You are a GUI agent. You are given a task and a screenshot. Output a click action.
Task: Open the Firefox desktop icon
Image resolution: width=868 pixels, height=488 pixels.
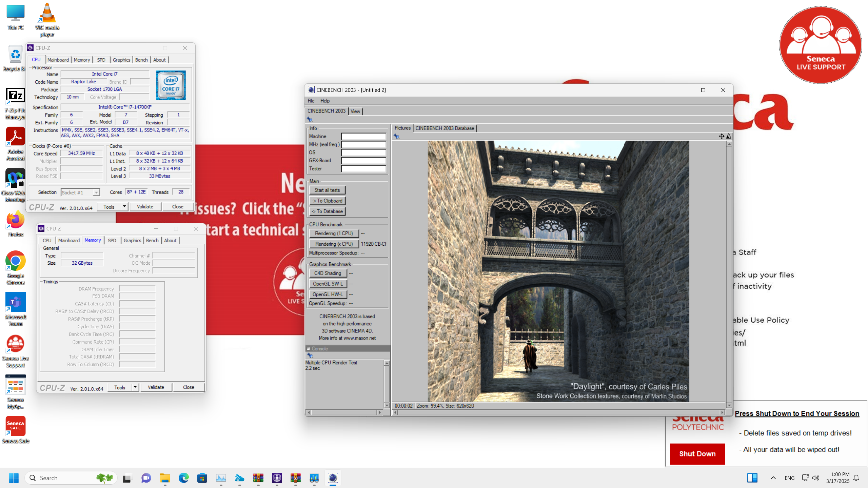pyautogui.click(x=15, y=224)
